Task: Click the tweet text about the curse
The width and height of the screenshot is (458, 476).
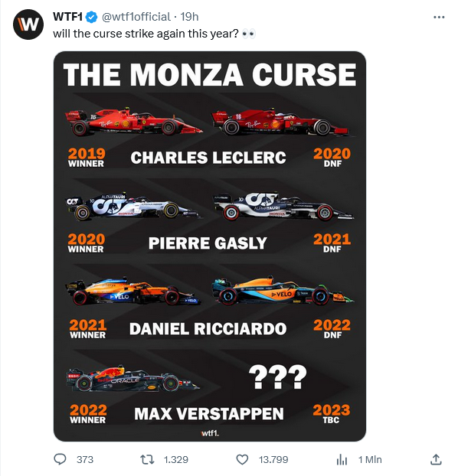Action: coord(146,34)
